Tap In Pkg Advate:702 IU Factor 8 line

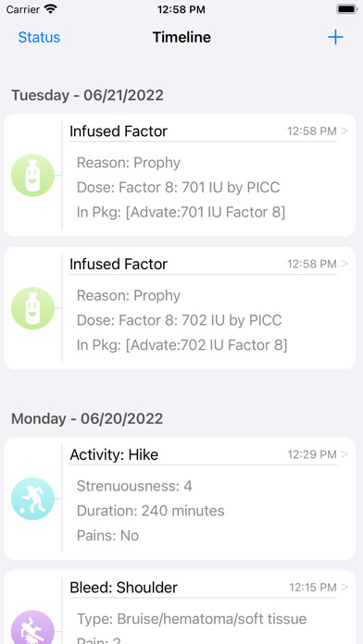[181, 345]
